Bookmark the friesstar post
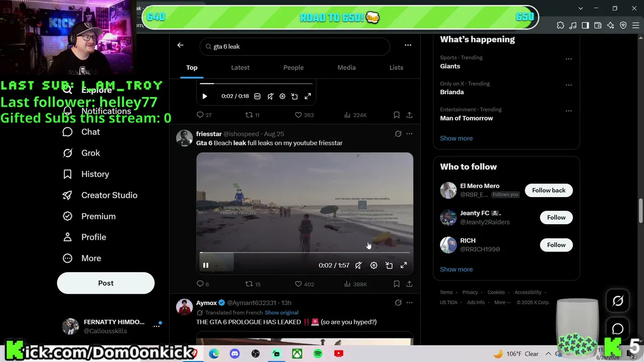This screenshot has width=644, height=362. click(x=396, y=284)
